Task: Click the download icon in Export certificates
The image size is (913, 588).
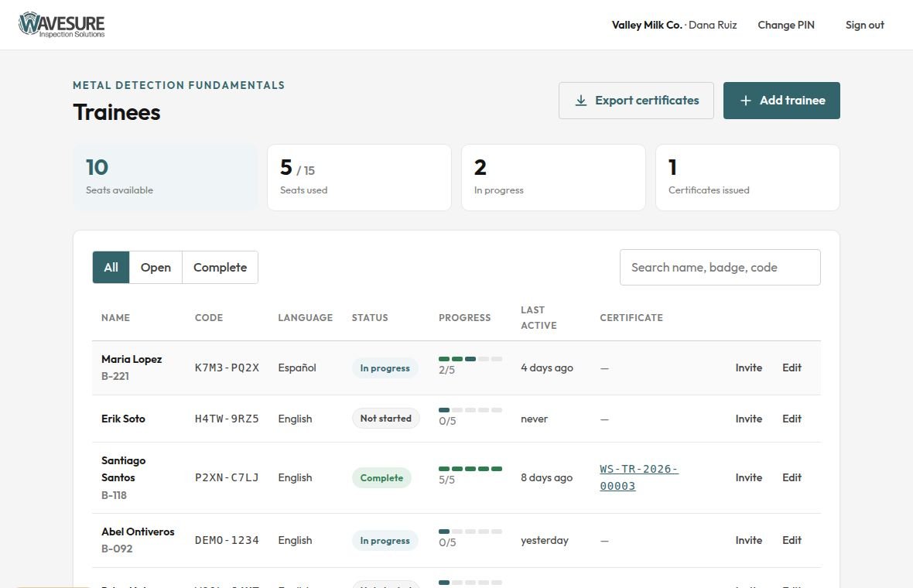Action: (580, 101)
